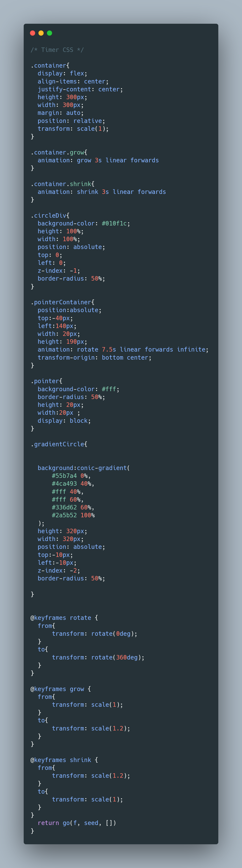This screenshot has height=868, width=242.
Task: Click the #010f1c color value
Action: (x=114, y=223)
